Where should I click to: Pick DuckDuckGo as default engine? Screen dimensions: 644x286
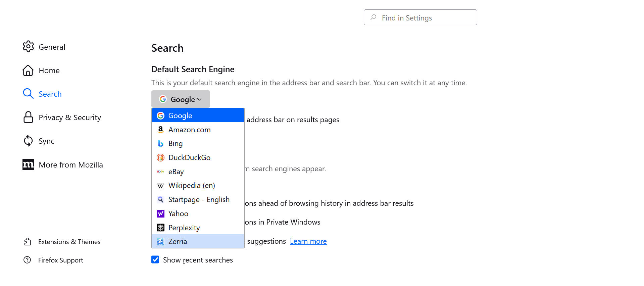(x=198, y=157)
